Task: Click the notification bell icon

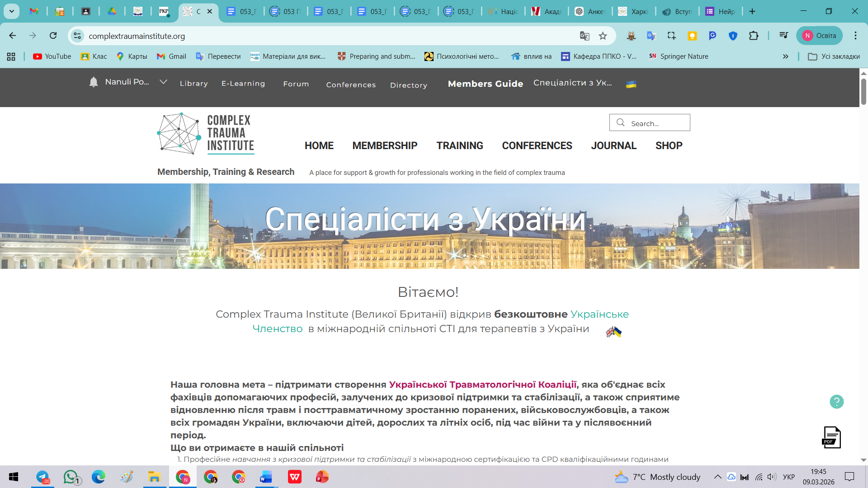Action: click(94, 82)
